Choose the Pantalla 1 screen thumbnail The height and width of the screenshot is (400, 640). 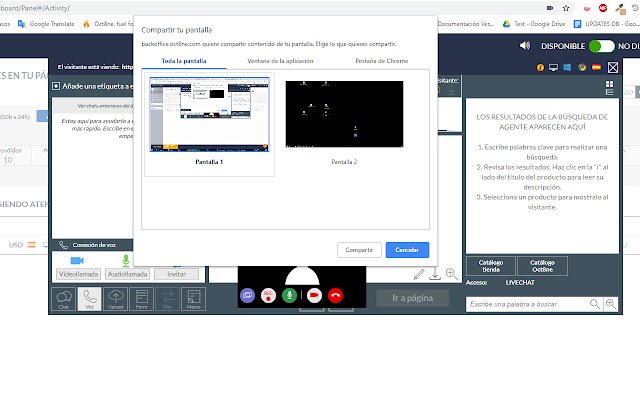tap(209, 124)
